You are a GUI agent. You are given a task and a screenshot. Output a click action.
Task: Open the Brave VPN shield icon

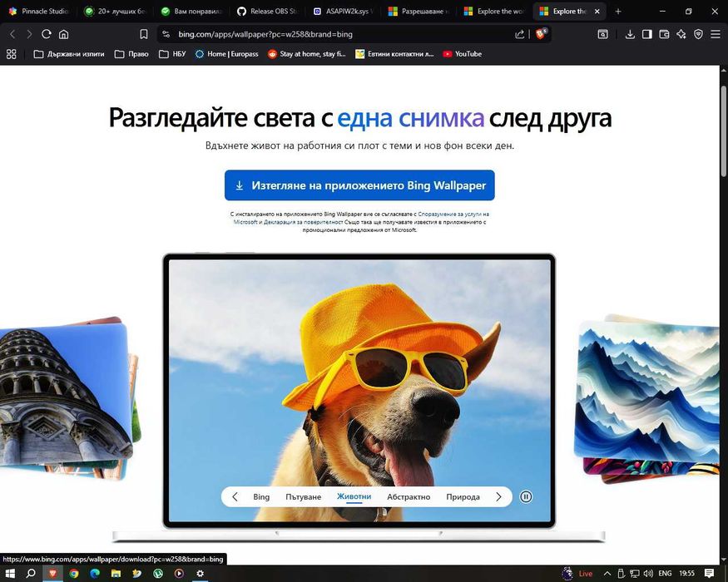698,34
